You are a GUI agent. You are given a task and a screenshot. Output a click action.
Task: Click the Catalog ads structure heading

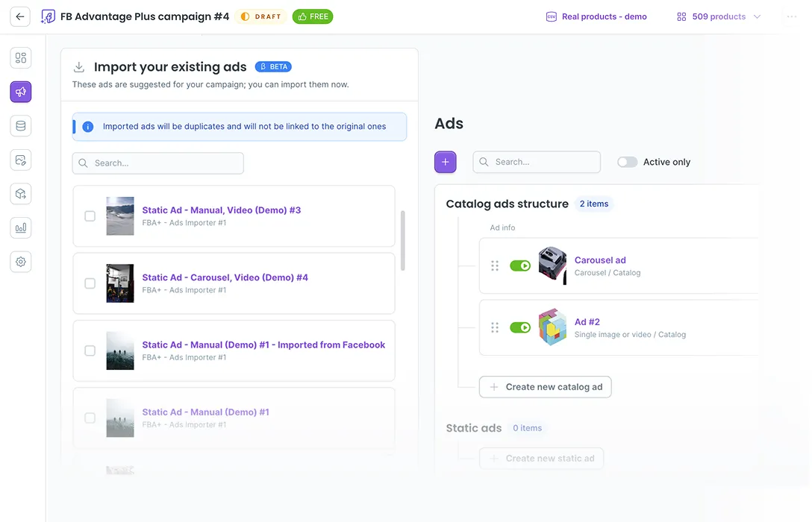coord(507,204)
